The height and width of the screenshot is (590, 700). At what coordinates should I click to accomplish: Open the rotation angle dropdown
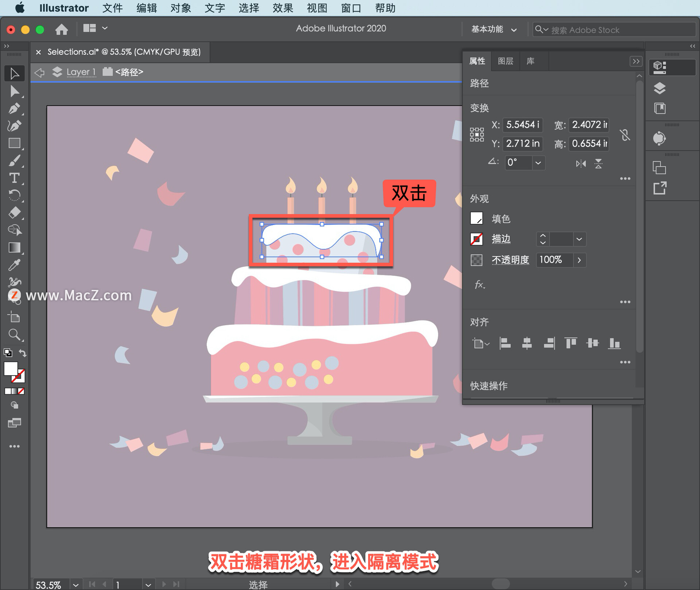click(538, 163)
